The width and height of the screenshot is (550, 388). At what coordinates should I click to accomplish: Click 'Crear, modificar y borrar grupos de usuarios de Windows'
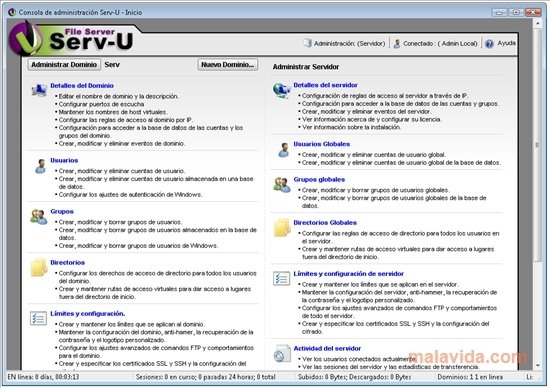[x=138, y=246]
